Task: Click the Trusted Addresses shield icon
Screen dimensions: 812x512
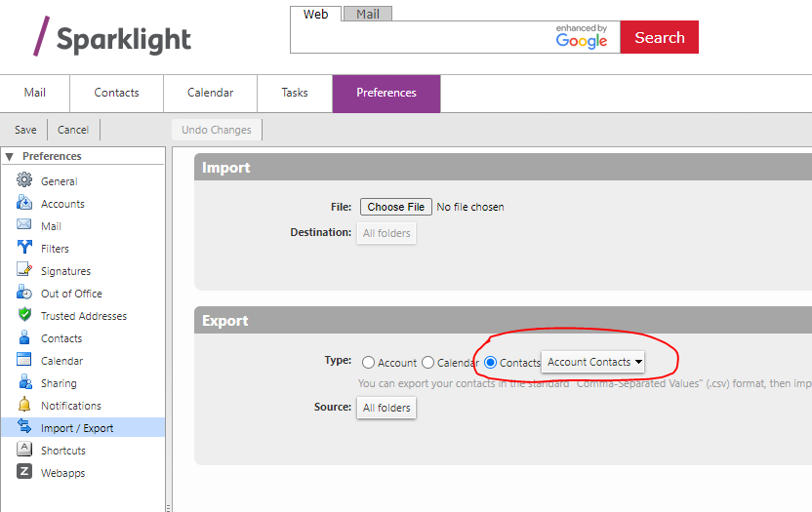Action: point(24,314)
